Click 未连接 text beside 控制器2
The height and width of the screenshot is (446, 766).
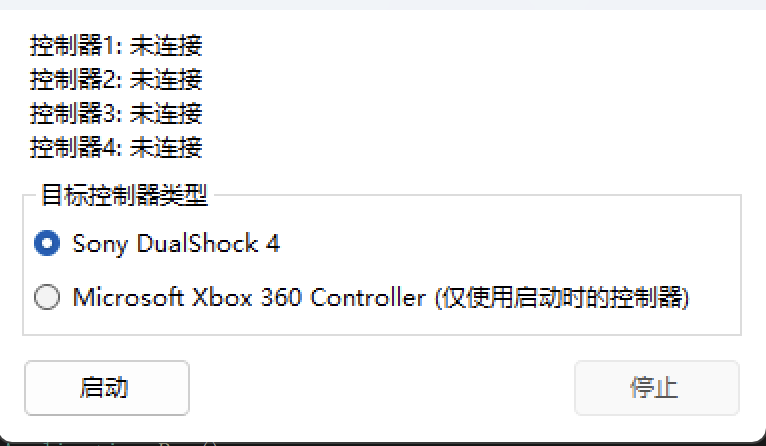point(166,79)
